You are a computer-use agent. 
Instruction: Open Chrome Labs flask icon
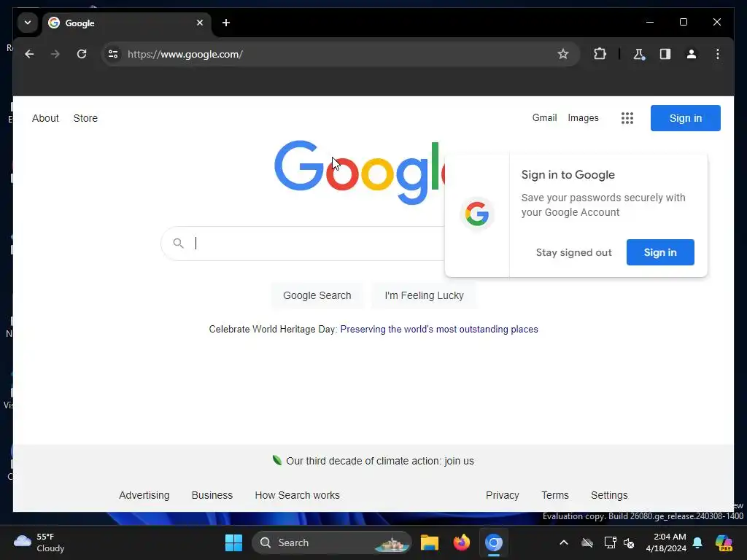(x=639, y=54)
